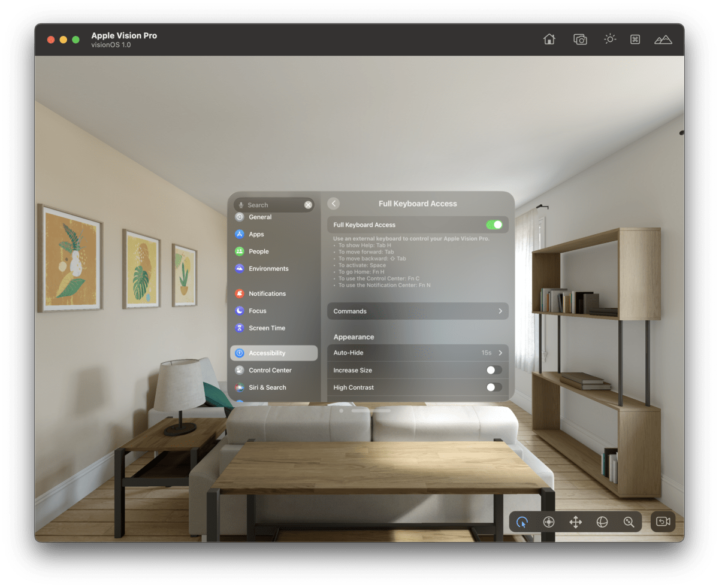
Task: Click the 'To show Help: Tab H' hint
Action: pyautogui.click(x=364, y=245)
